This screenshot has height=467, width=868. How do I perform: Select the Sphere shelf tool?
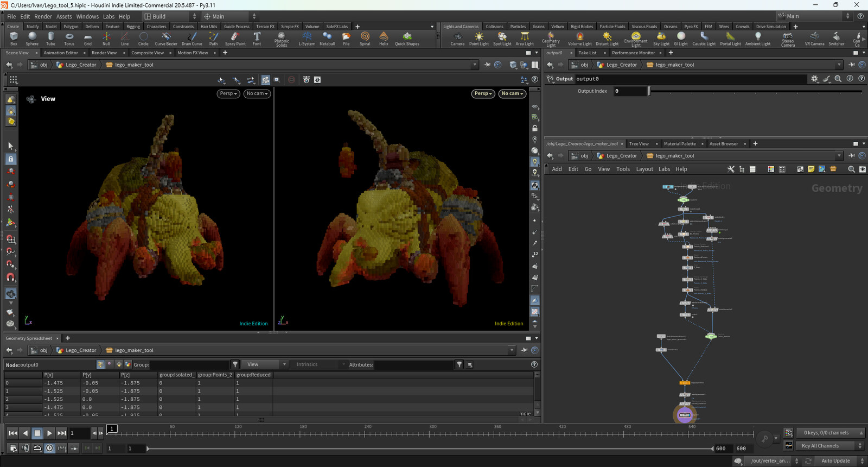32,39
